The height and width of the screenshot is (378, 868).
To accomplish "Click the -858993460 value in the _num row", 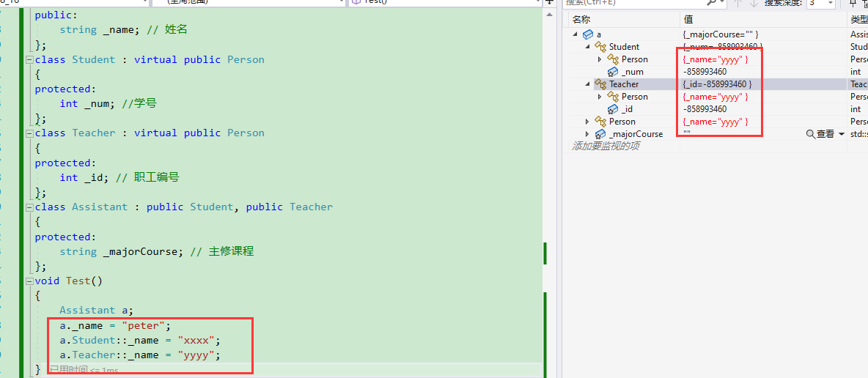I will pyautogui.click(x=705, y=72).
